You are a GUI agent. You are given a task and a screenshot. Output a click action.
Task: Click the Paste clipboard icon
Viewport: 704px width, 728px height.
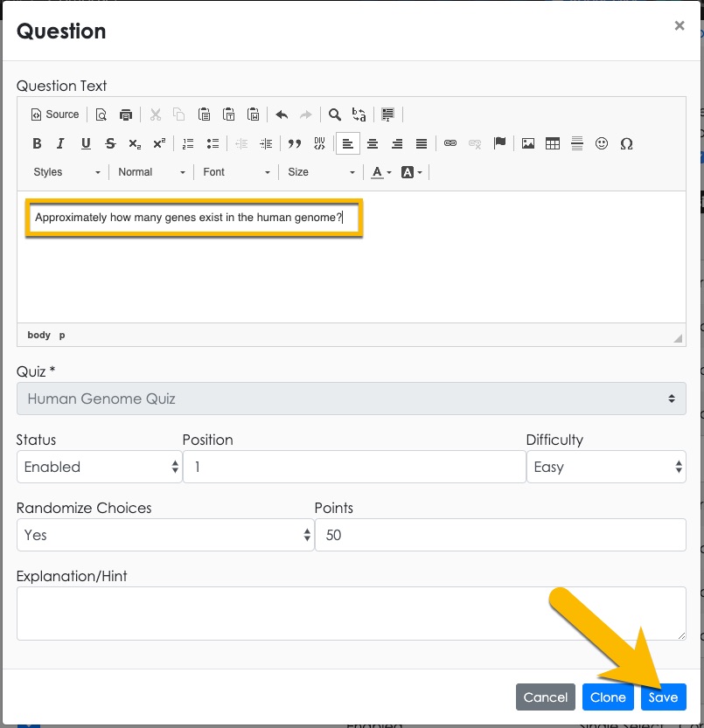(x=204, y=114)
